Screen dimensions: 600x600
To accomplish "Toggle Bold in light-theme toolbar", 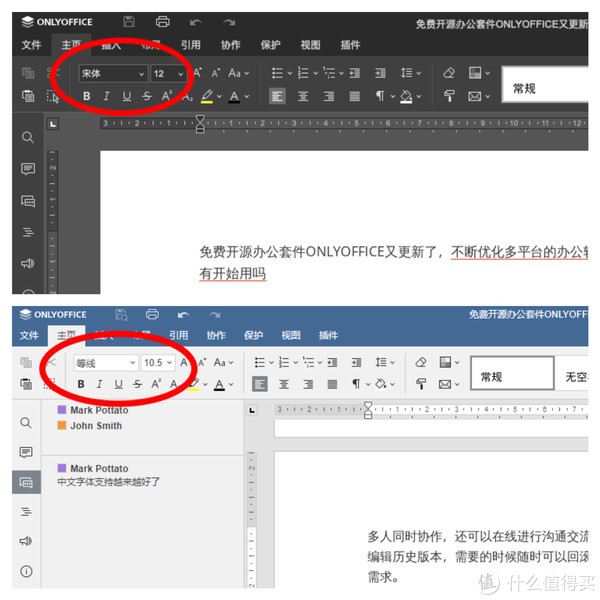I will point(81,384).
